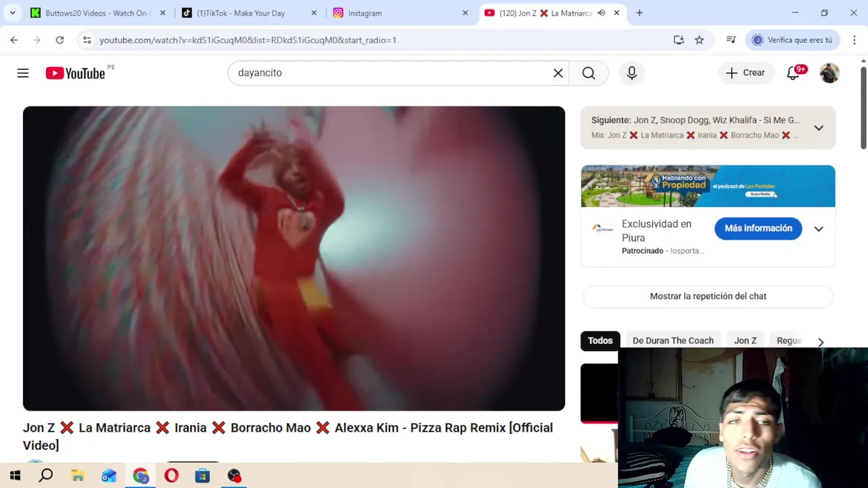Viewport: 868px width, 488px height.
Task: Click the Hablando con Propiedad ad banner
Action: click(x=708, y=186)
